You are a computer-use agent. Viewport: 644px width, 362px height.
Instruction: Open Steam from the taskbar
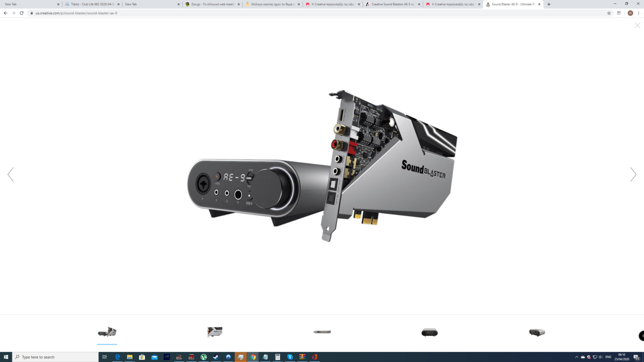pos(216,357)
